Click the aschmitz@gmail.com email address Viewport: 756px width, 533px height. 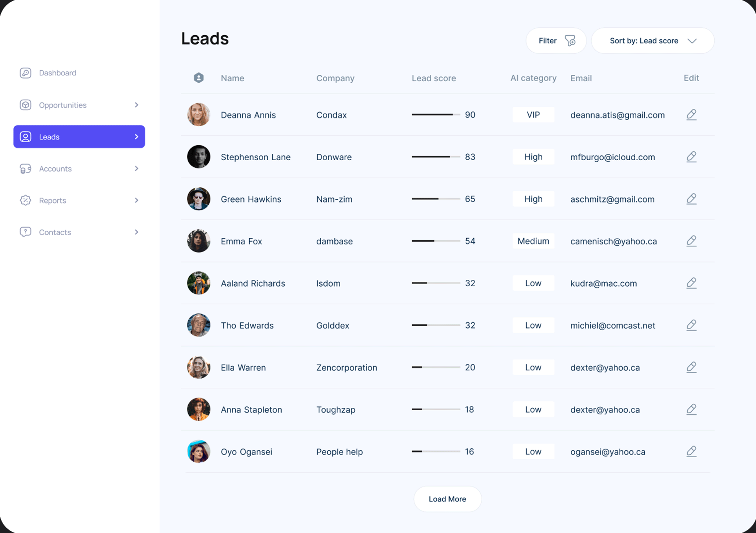click(612, 199)
